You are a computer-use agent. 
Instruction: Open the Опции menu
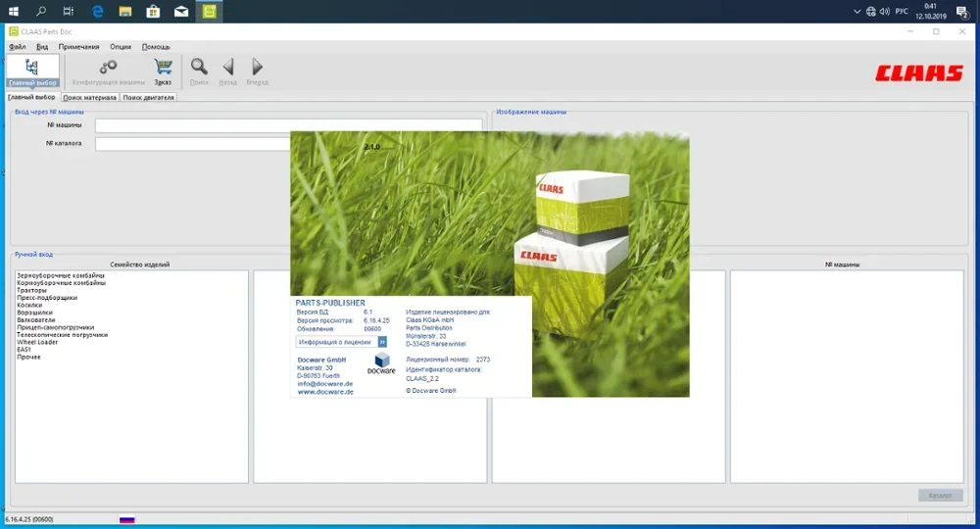pos(121,47)
